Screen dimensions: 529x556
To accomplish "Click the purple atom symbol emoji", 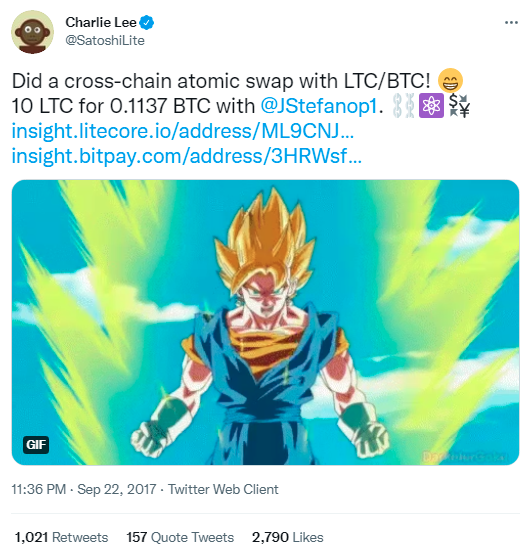I will point(431,106).
